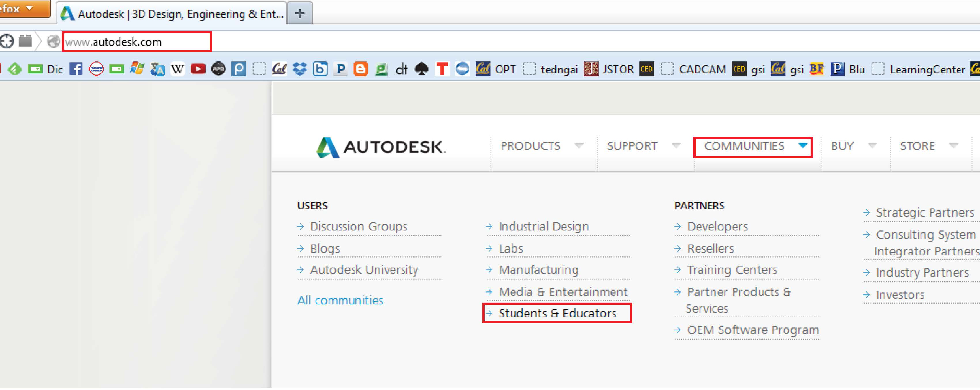
Task: Open the Cal gsi bookmark
Action: 787,70
